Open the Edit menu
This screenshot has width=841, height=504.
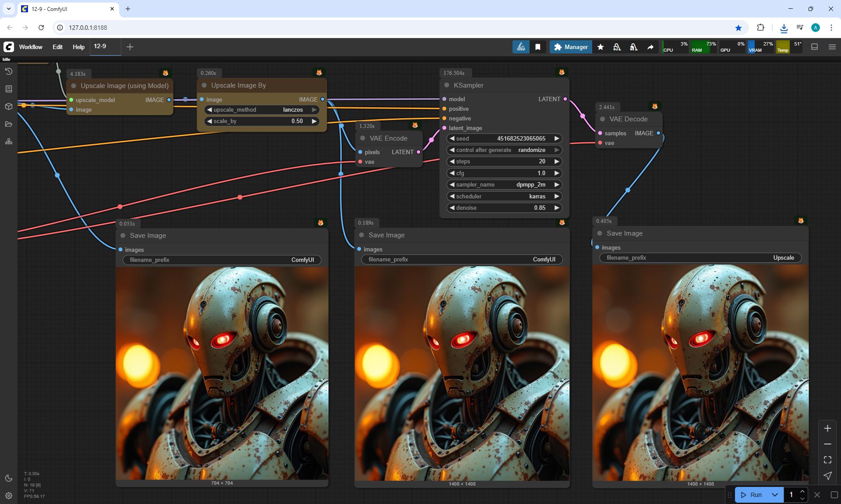(x=57, y=47)
